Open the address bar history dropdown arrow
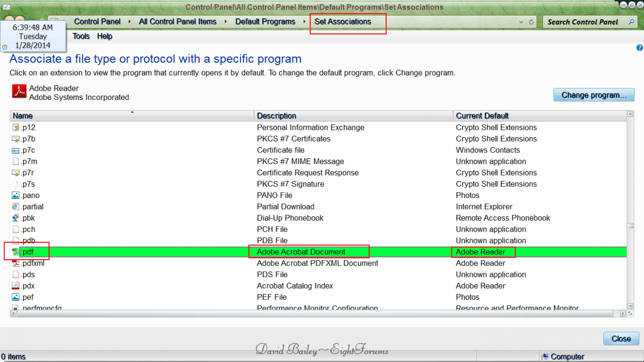 point(521,22)
